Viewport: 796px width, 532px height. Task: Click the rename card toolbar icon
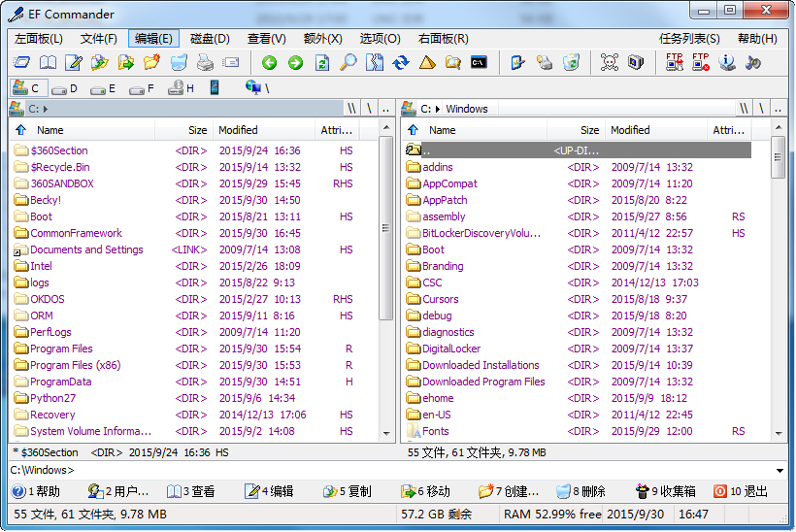tap(231, 62)
